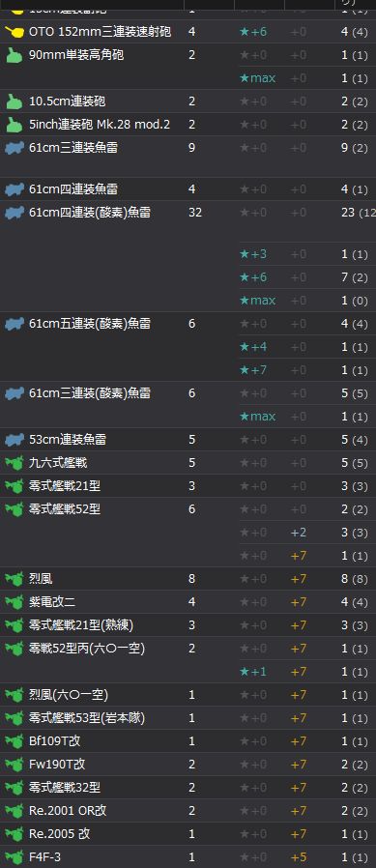Select the 61cm四連装魚雷 equipment name
Screen dimensions: 376x868
pos(73,188)
